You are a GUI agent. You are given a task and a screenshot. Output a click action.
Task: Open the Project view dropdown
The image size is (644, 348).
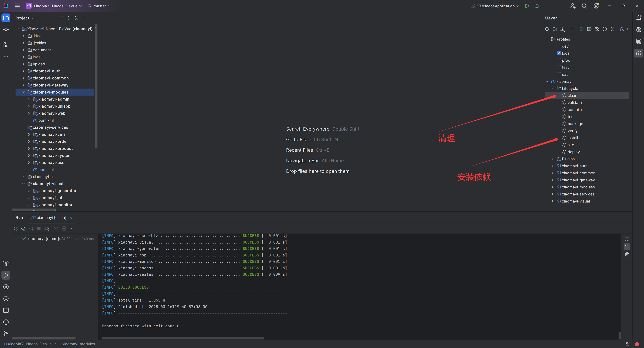coord(24,18)
